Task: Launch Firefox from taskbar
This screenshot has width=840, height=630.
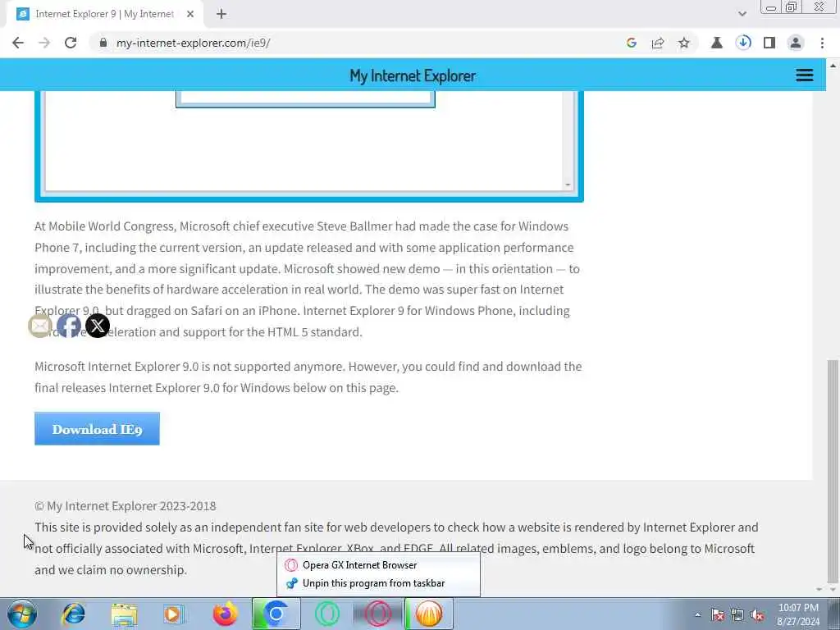Action: (225, 614)
